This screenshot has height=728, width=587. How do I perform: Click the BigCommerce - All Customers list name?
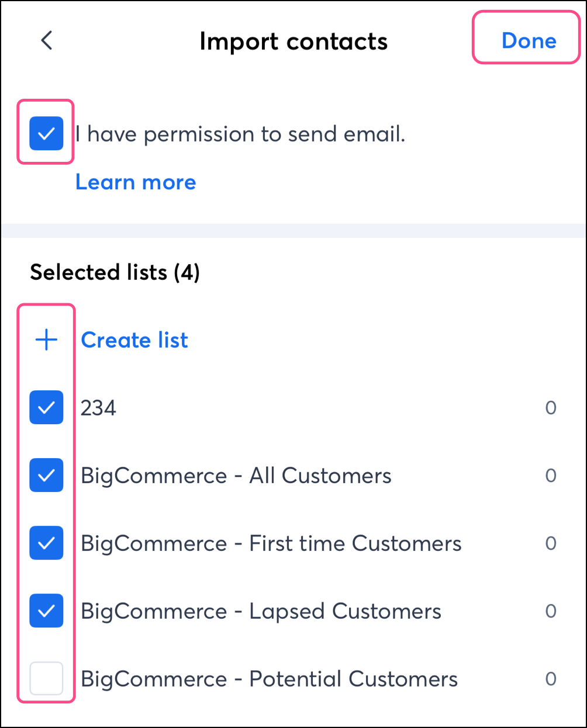pyautogui.click(x=236, y=476)
